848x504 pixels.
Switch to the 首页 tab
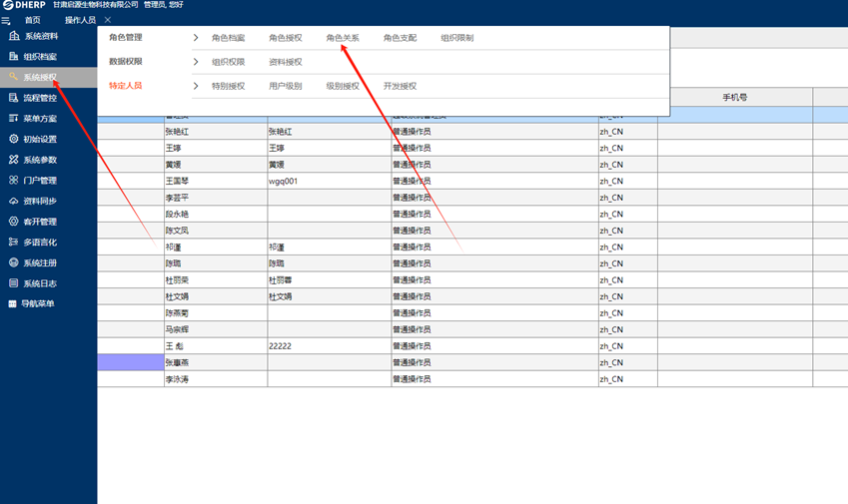32,20
